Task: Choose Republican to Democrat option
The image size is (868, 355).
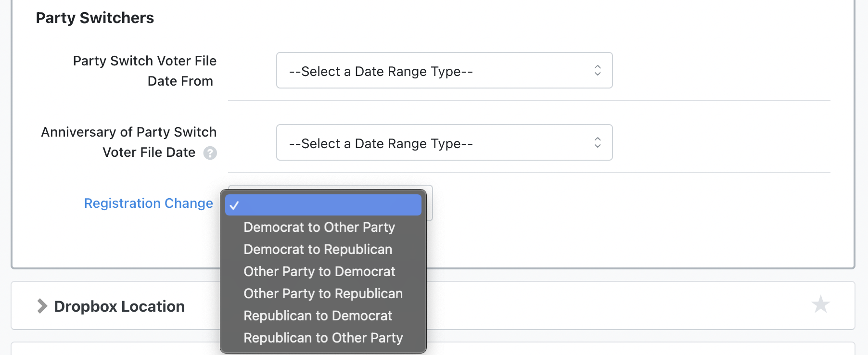Action: click(x=318, y=316)
